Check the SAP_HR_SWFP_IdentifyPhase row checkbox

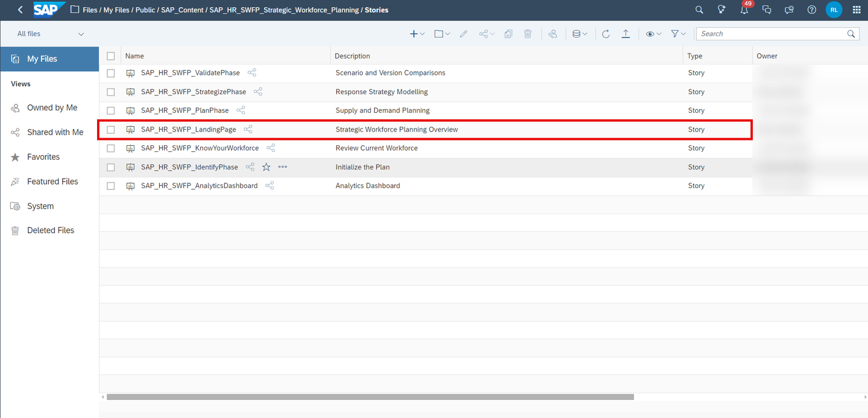(x=111, y=167)
